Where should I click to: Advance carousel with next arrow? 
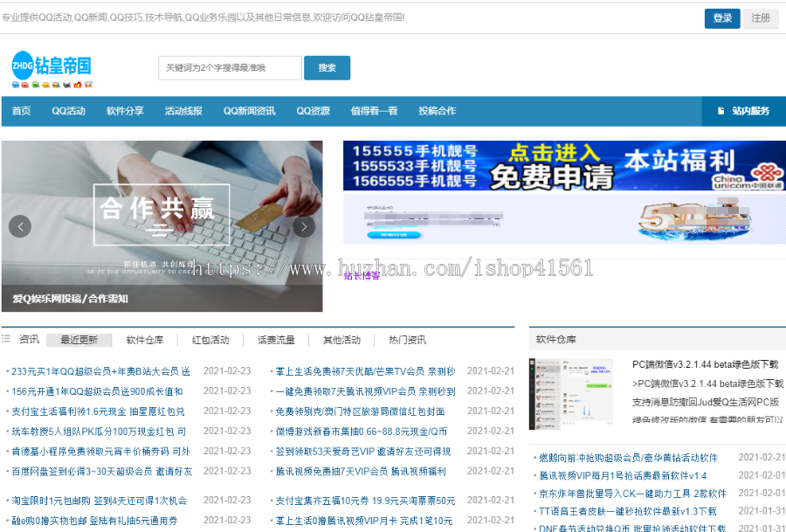pyautogui.click(x=304, y=226)
